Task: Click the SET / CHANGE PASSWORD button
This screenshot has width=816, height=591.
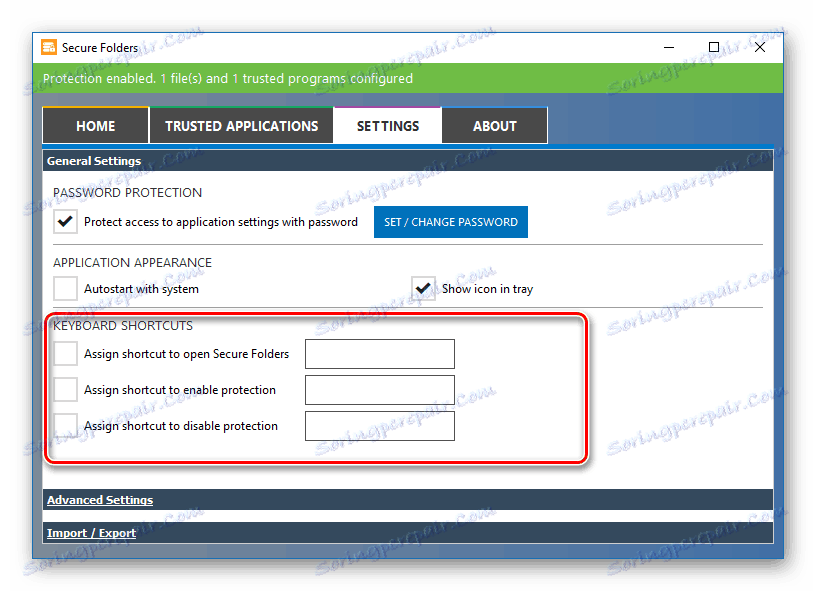Action: pos(451,222)
